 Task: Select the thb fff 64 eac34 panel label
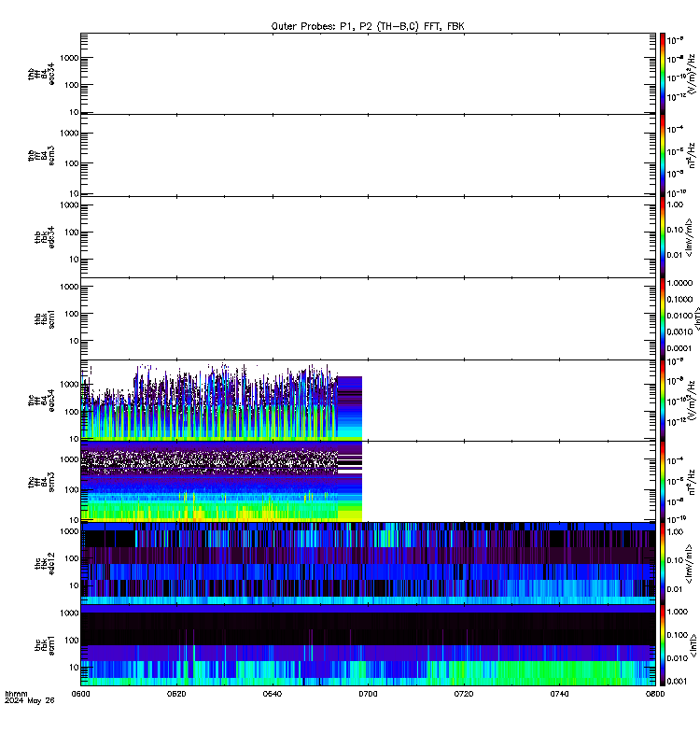point(41,74)
